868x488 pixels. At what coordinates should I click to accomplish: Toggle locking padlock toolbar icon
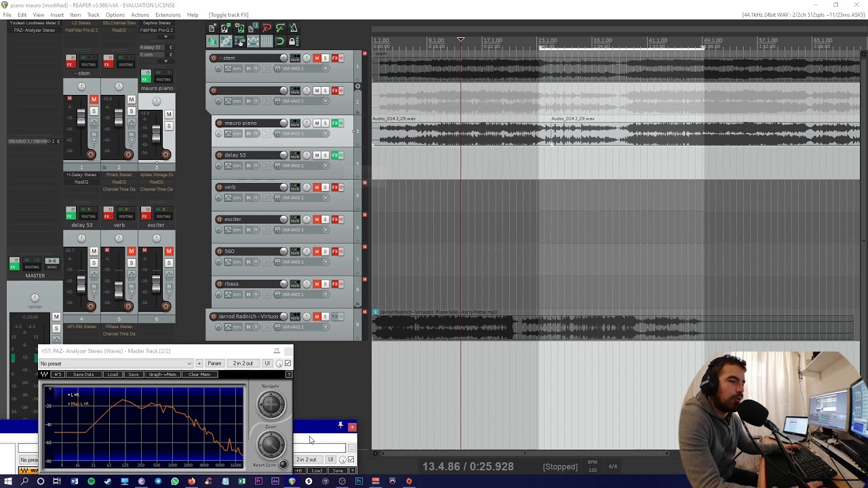pos(294,41)
